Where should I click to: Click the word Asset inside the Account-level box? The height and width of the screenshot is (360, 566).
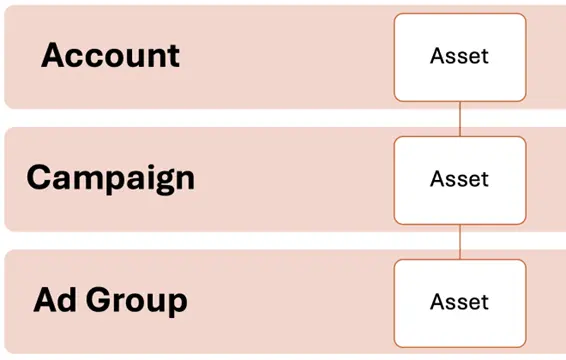point(460,56)
